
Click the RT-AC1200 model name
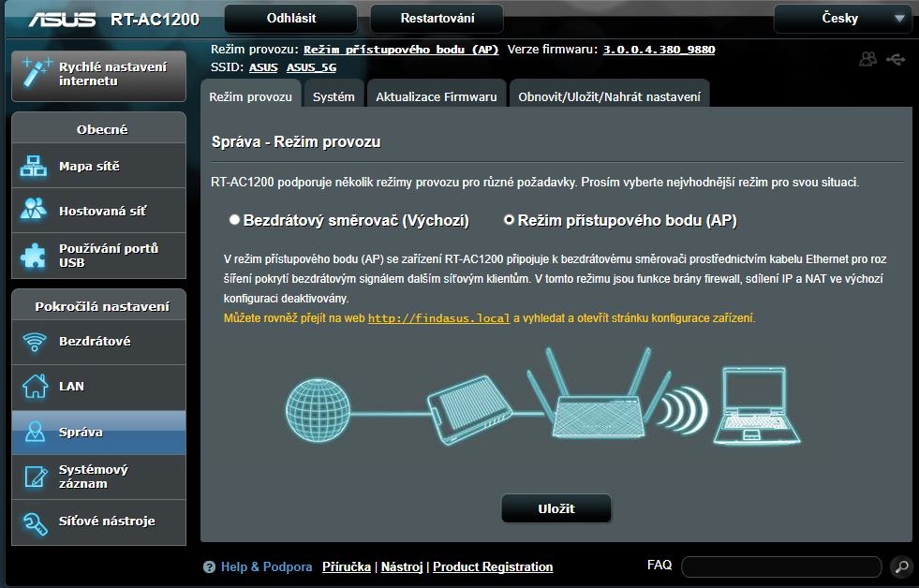(155, 20)
